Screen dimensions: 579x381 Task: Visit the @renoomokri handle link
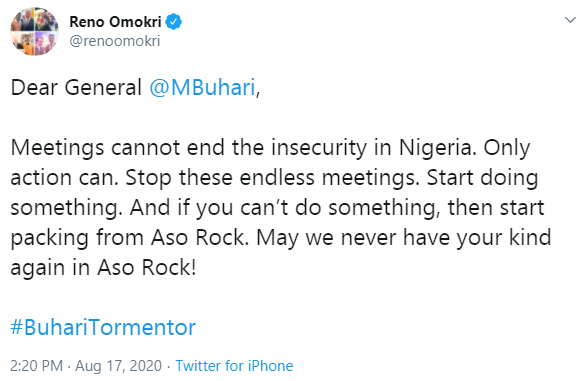coord(115,41)
